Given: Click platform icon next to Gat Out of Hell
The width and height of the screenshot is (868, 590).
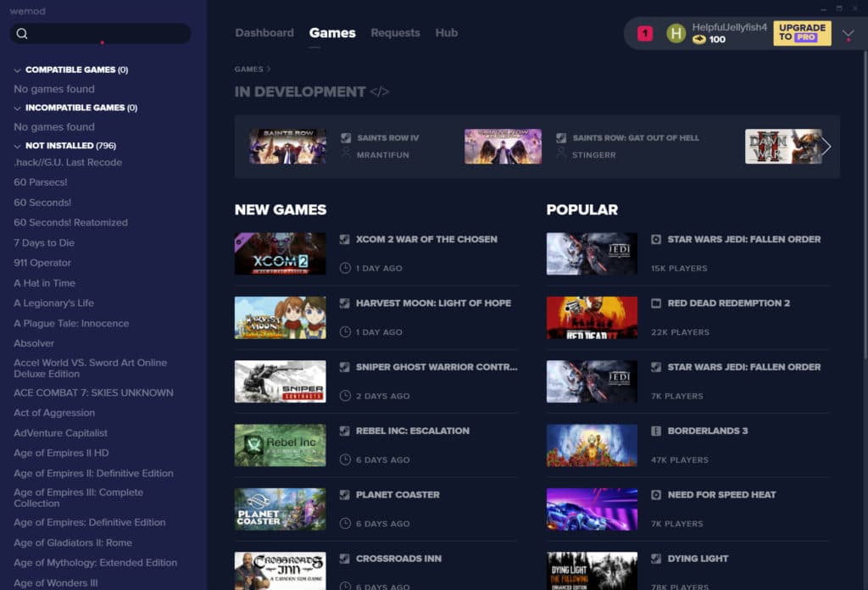Looking at the screenshot, I should [561, 138].
